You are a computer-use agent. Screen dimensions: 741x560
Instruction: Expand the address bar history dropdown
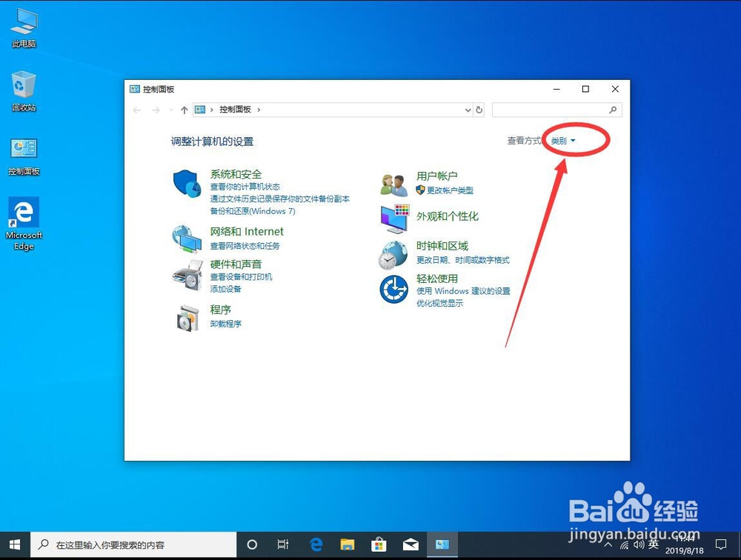[x=467, y=110]
